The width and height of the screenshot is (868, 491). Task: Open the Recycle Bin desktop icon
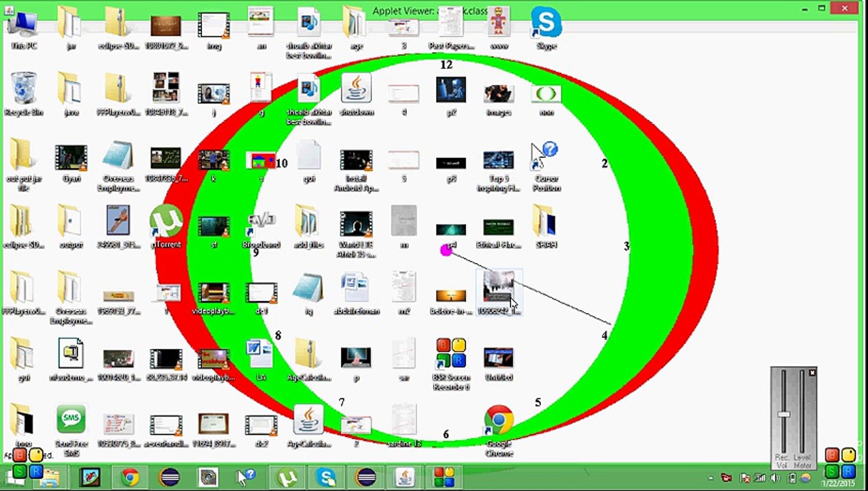click(24, 95)
